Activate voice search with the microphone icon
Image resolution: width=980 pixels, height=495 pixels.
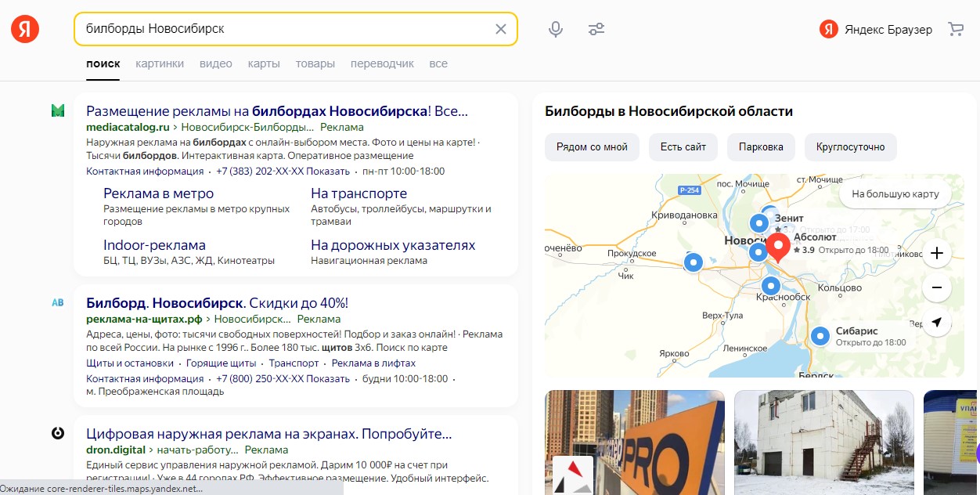[556, 28]
